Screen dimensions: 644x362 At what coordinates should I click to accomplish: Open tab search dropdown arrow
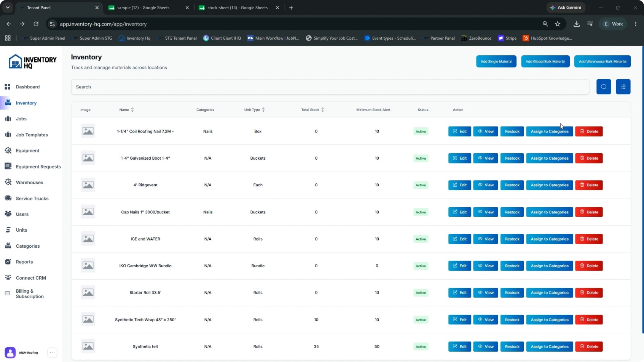8,8
